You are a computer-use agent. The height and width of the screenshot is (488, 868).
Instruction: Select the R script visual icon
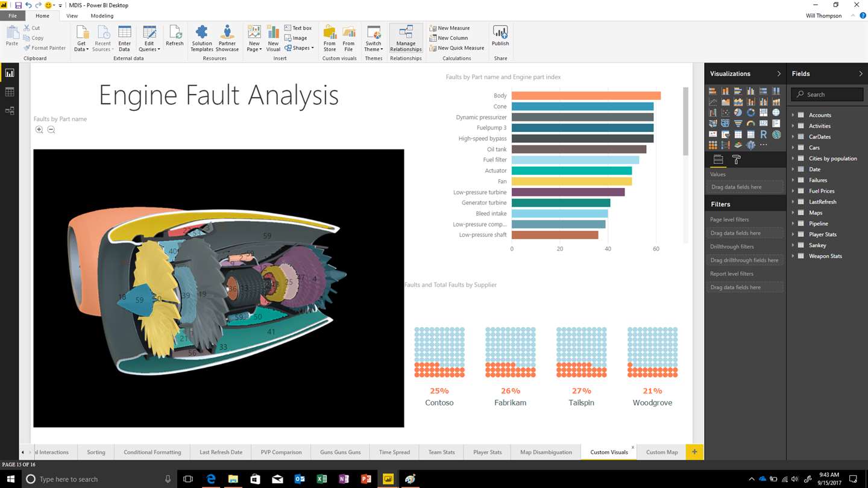(763, 134)
